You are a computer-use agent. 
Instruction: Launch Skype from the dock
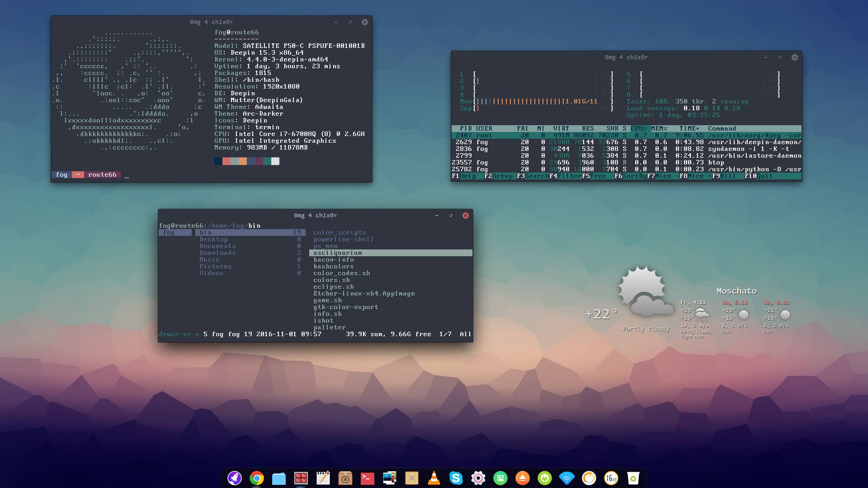pyautogui.click(x=456, y=478)
